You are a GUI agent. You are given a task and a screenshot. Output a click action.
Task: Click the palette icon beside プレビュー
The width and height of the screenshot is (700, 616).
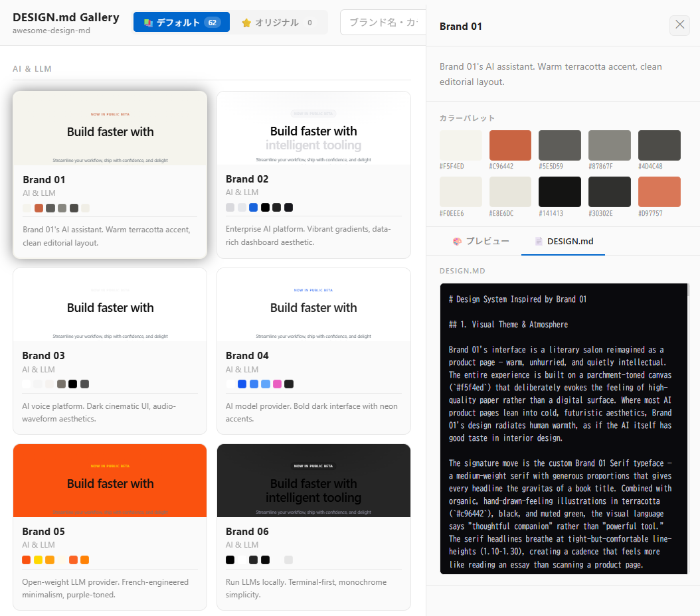pos(457,241)
